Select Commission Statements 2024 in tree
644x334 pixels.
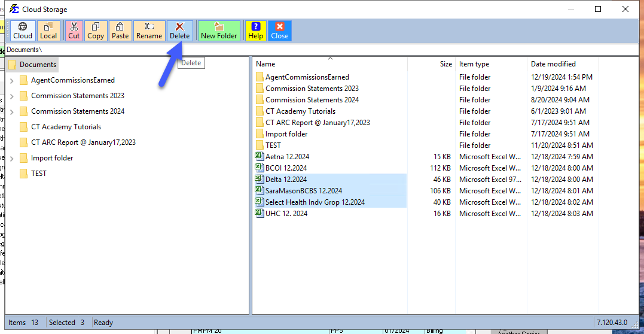78,111
